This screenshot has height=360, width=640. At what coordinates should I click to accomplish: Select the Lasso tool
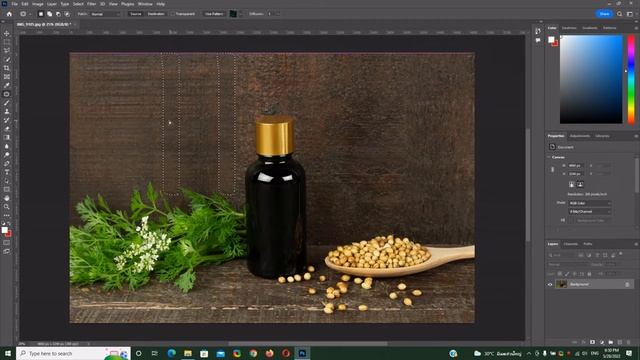7,50
